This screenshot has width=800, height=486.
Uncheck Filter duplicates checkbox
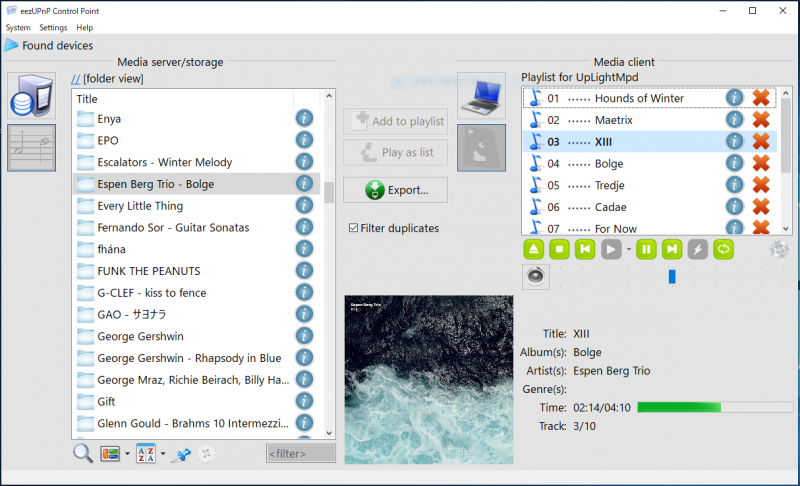(x=354, y=228)
